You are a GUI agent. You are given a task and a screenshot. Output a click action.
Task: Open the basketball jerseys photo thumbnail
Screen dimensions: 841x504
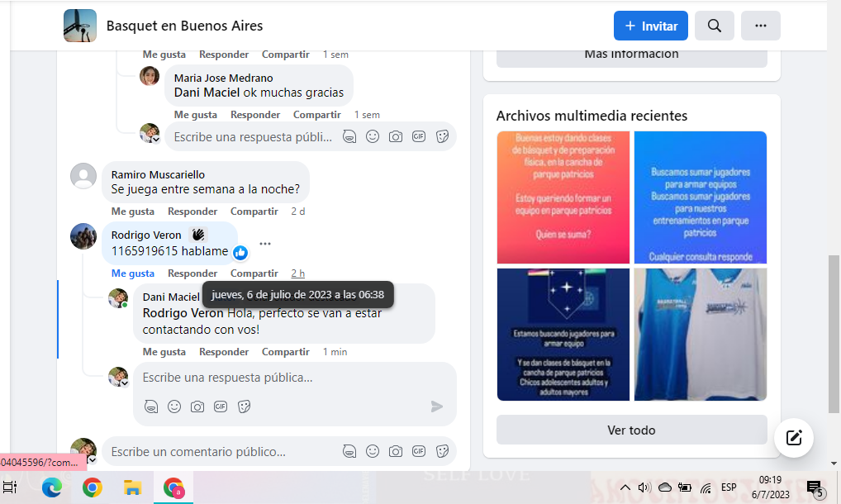pyautogui.click(x=700, y=335)
